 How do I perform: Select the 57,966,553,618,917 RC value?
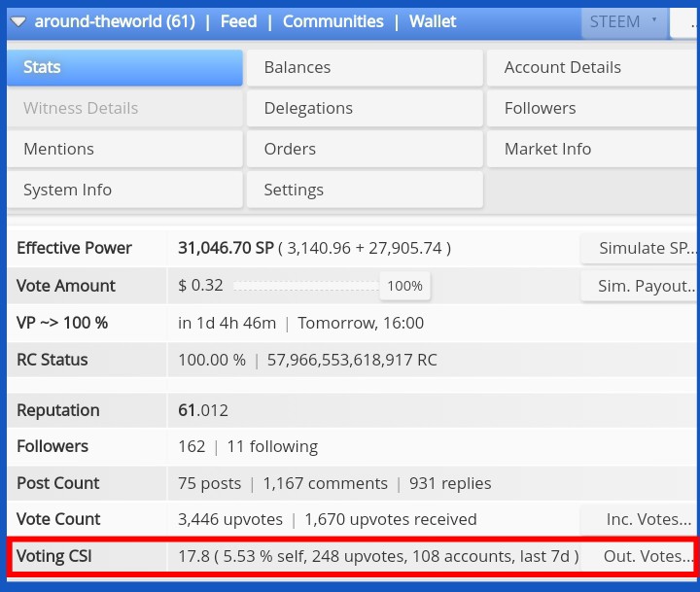(352, 360)
